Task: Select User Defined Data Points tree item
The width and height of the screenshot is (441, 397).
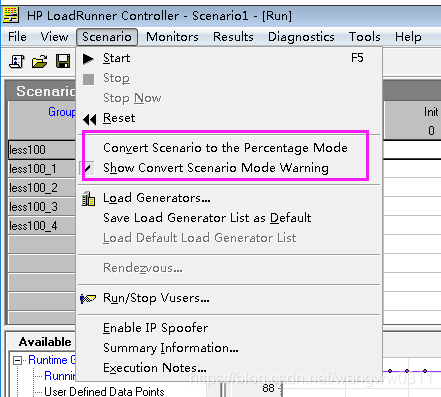Action: click(104, 392)
